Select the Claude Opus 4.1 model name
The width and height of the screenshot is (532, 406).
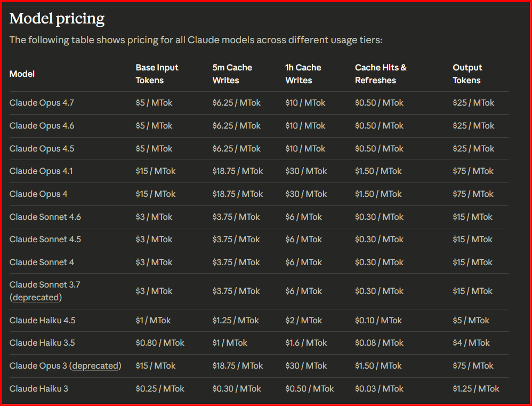(x=41, y=171)
